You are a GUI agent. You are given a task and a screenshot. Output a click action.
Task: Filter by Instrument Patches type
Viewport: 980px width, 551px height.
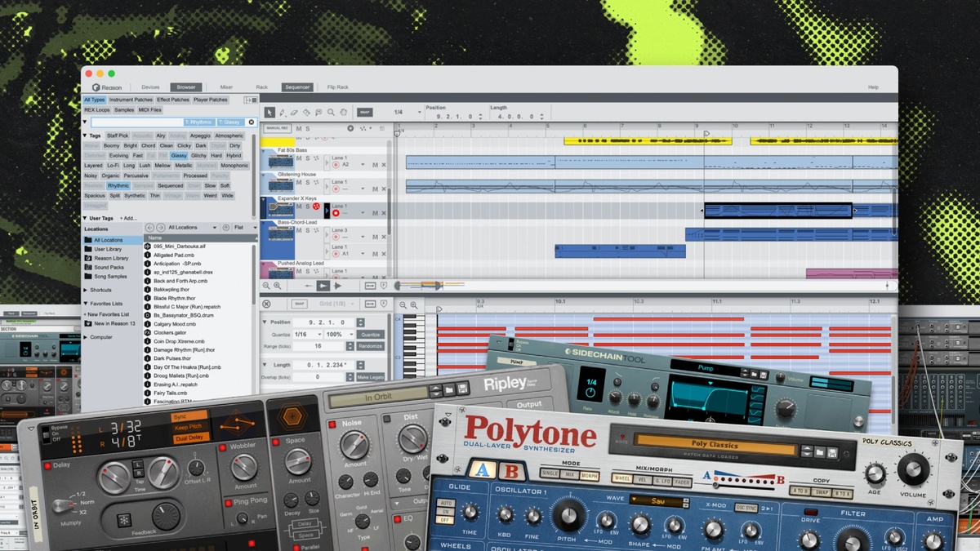pyautogui.click(x=131, y=100)
